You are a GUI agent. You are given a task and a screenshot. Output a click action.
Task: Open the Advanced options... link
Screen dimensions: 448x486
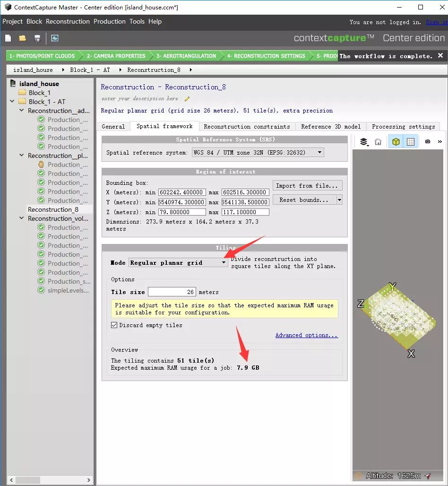[306, 335]
